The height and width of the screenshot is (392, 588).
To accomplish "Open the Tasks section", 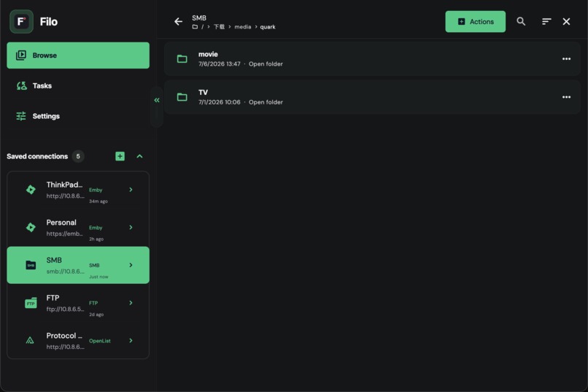I will click(x=78, y=85).
